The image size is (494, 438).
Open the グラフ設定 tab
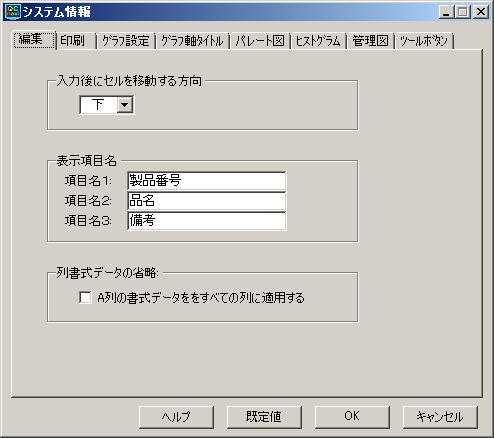[x=126, y=41]
